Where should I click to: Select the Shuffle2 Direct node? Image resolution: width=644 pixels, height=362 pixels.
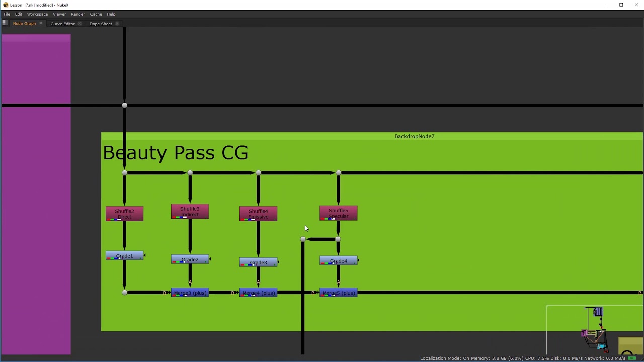tap(124, 214)
